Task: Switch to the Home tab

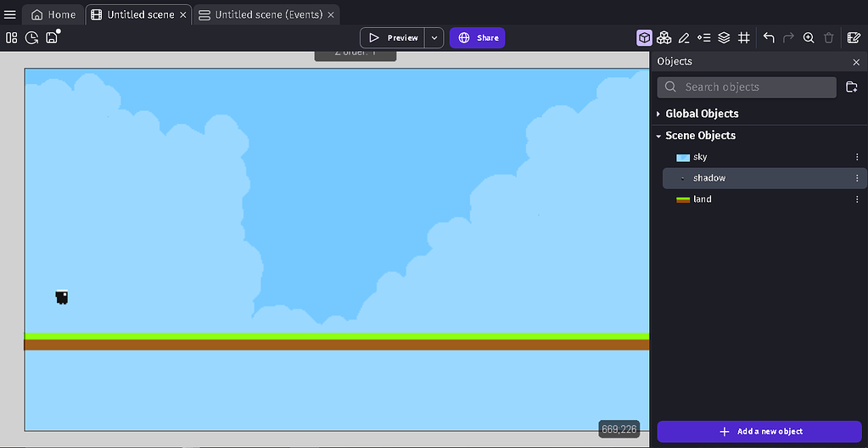Action: click(53, 15)
